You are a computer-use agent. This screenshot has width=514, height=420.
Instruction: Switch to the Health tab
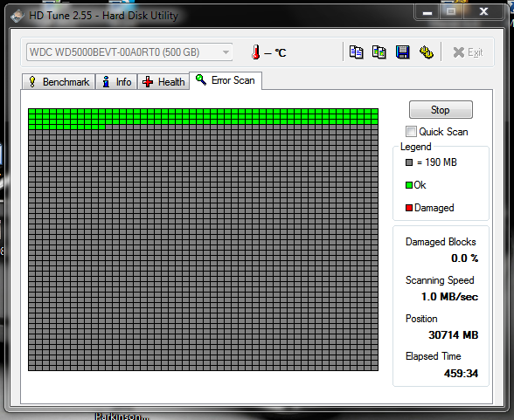tap(163, 82)
